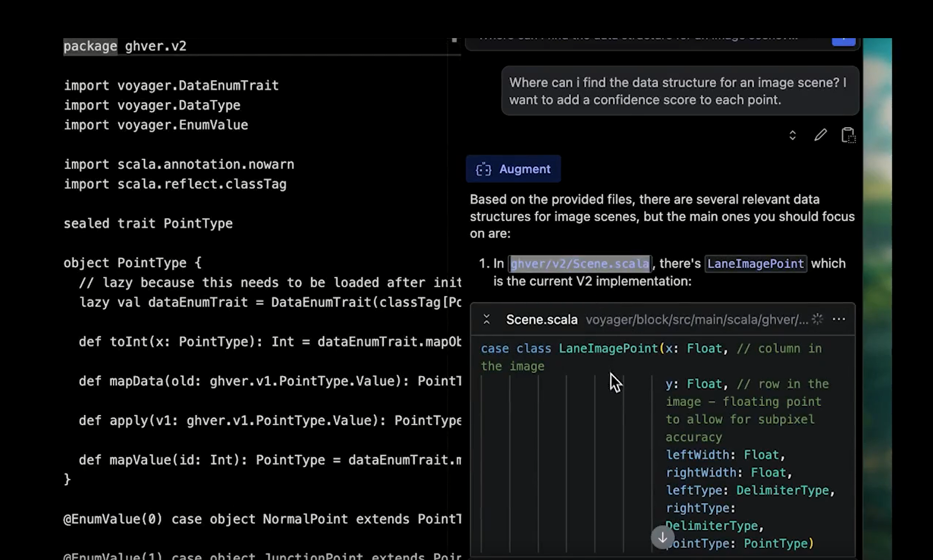Click the 'def apply(v1:' method line

pyautogui.click(x=270, y=421)
